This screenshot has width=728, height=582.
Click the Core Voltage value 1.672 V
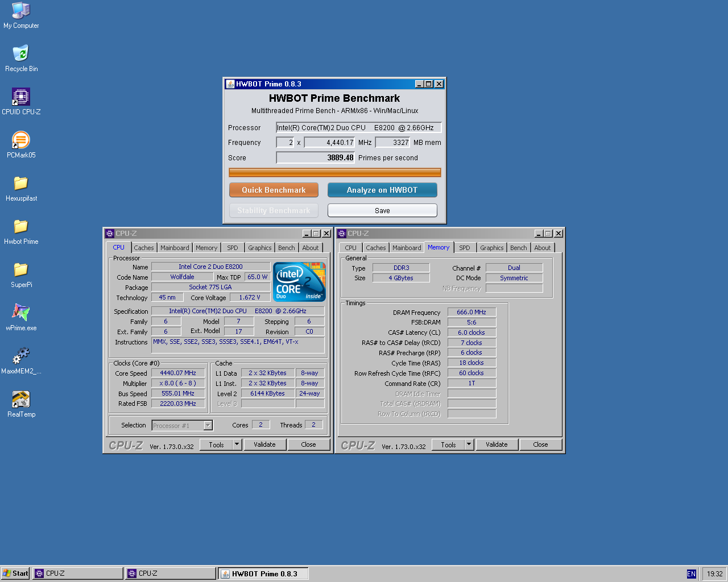[250, 297]
